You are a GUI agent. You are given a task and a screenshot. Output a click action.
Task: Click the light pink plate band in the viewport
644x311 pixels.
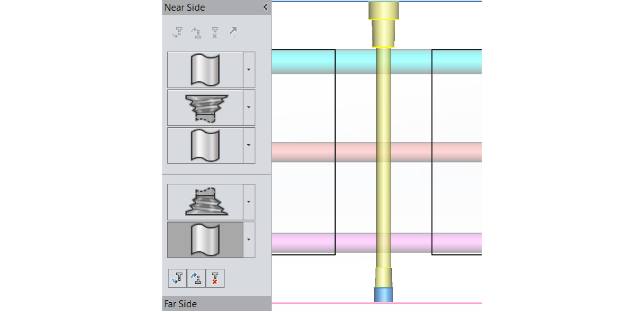pos(376,152)
